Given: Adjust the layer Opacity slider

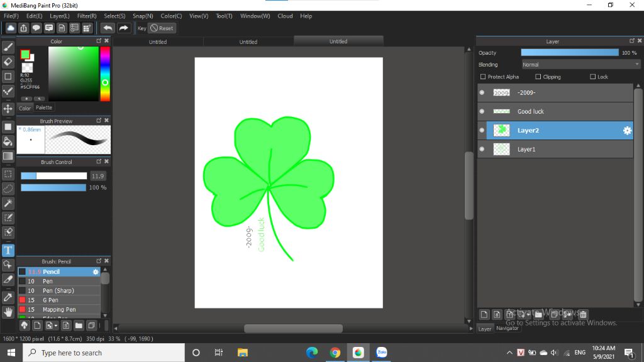Looking at the screenshot, I should point(570,53).
